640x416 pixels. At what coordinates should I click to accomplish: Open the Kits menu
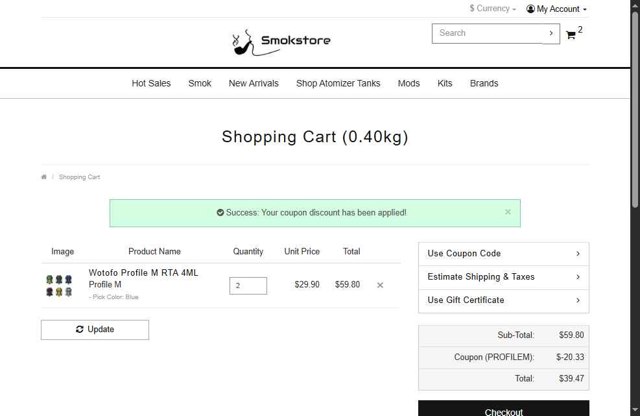coord(444,83)
